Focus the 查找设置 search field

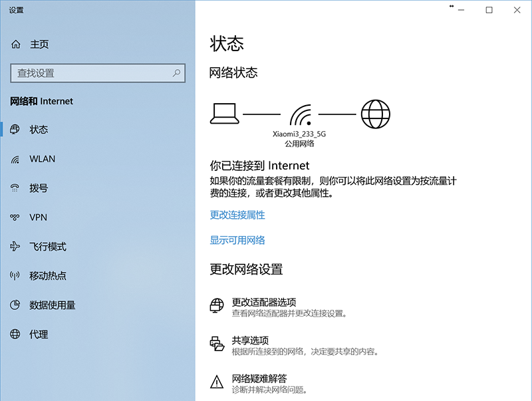pos(98,73)
